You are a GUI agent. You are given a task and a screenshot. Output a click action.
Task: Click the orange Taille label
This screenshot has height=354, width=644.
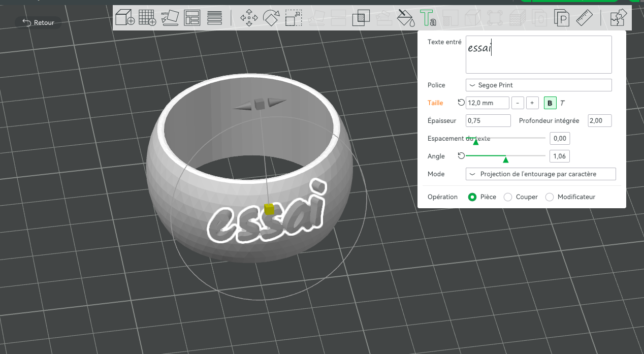coord(435,103)
